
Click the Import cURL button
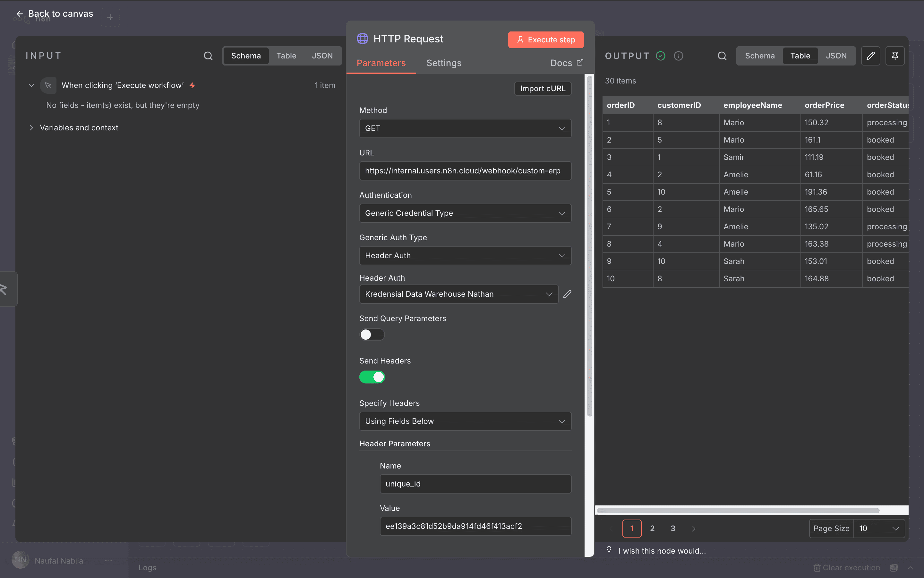point(543,88)
